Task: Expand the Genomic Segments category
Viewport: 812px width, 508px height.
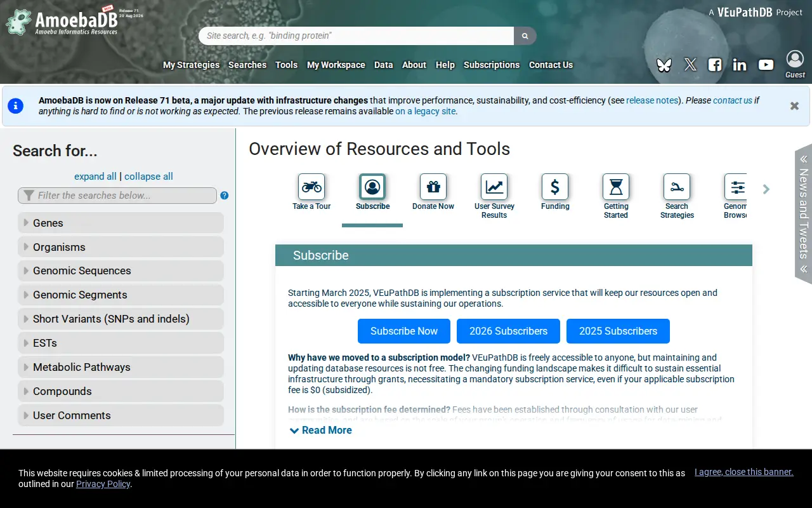Action: pyautogui.click(x=121, y=295)
